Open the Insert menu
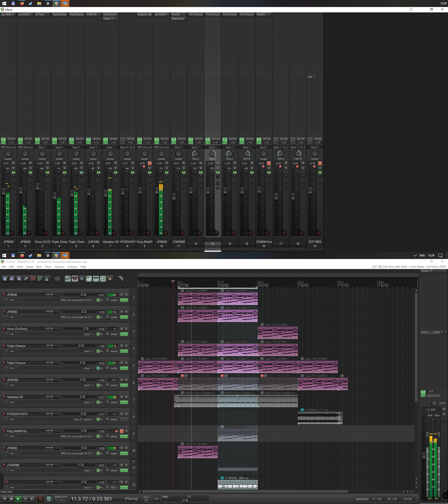 (29, 267)
